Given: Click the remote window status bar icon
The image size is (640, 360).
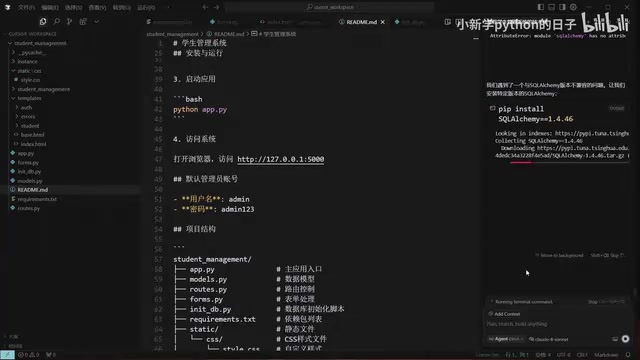Looking at the screenshot, I should coord(7,355).
